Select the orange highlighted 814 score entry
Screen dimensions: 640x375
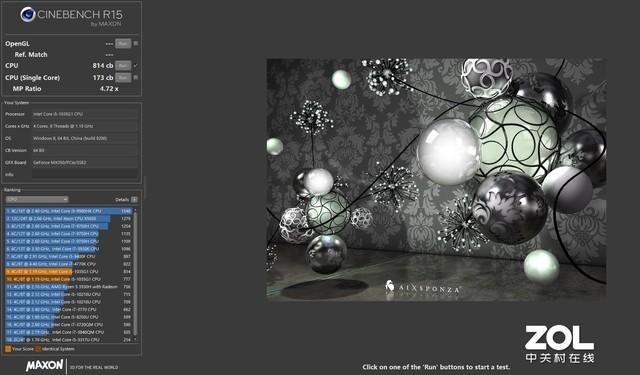[x=69, y=271]
